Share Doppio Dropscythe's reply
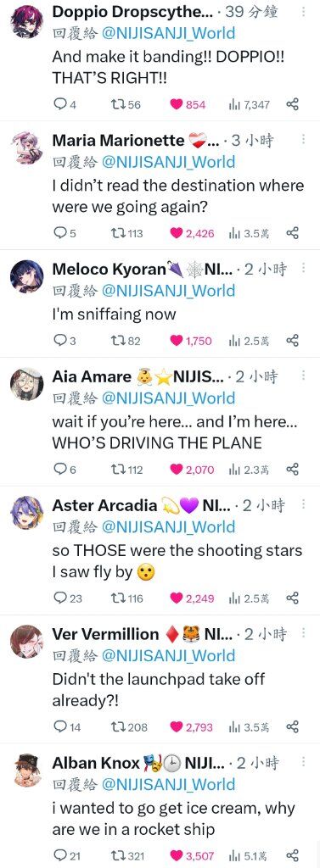This screenshot has width=320, height=868. click(292, 104)
